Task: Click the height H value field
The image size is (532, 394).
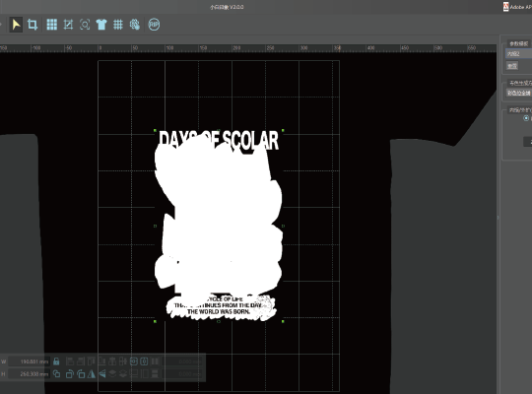Action: pyautogui.click(x=30, y=374)
